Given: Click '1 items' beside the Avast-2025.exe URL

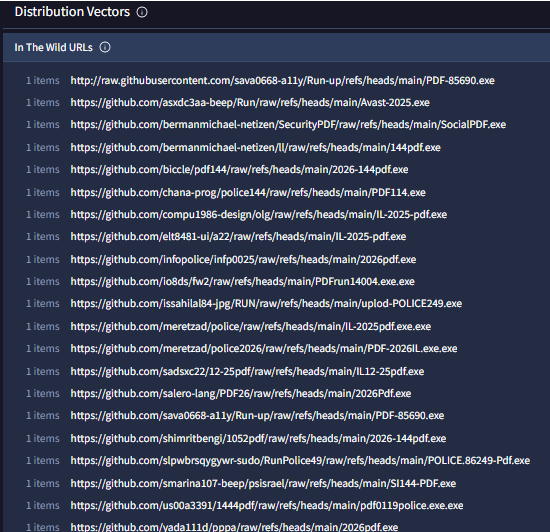Looking at the screenshot, I should 43,103.
